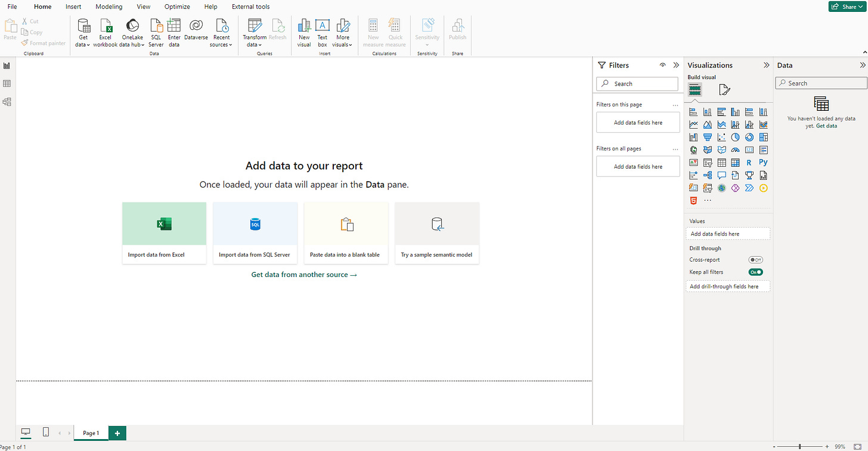Screen dimensions: 868x451
Task: Select the Pie chart visual
Action: tap(735, 136)
